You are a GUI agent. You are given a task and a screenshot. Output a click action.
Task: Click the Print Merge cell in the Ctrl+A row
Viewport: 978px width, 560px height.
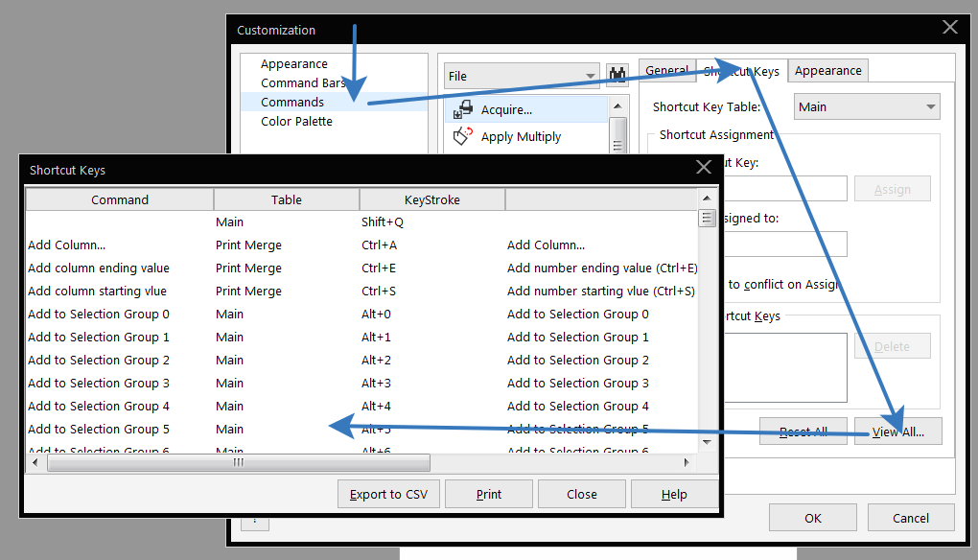click(x=249, y=245)
